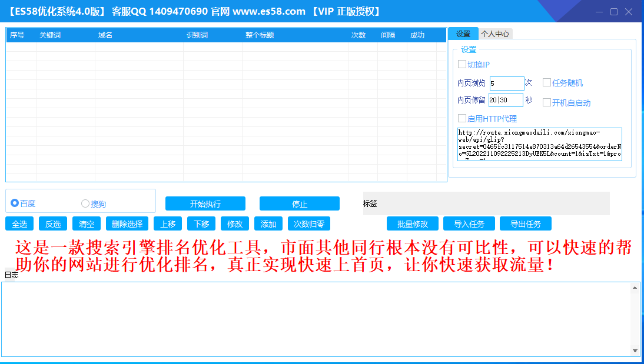Image resolution: width=644 pixels, height=364 pixels.
Task: Focus the 内页浏览 count input field
Action: coord(506,84)
